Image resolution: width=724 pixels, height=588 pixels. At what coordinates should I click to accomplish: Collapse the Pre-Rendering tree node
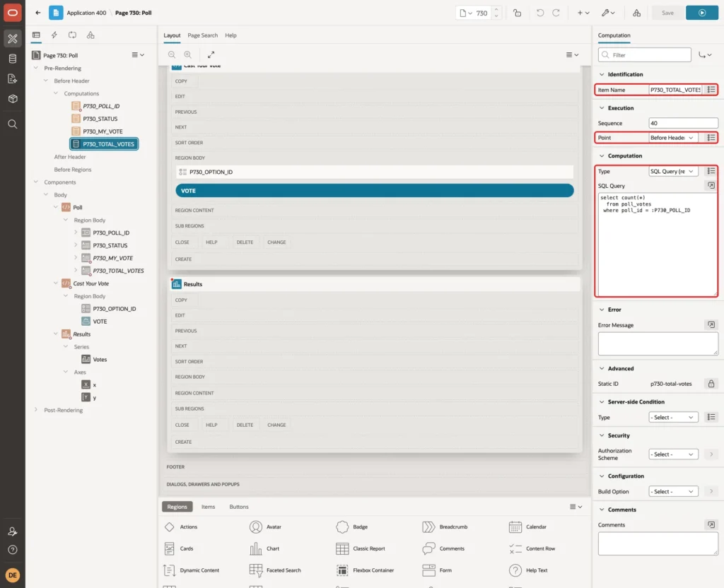tap(36, 68)
